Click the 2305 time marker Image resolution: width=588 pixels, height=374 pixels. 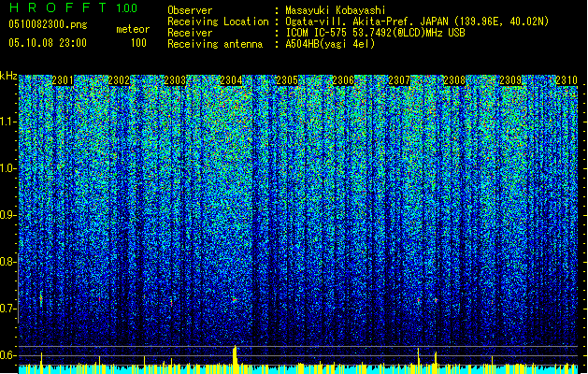tap(287, 80)
